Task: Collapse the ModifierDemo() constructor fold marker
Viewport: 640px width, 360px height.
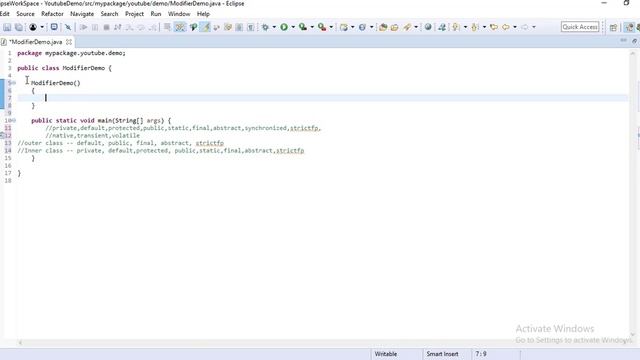Action: (14, 83)
